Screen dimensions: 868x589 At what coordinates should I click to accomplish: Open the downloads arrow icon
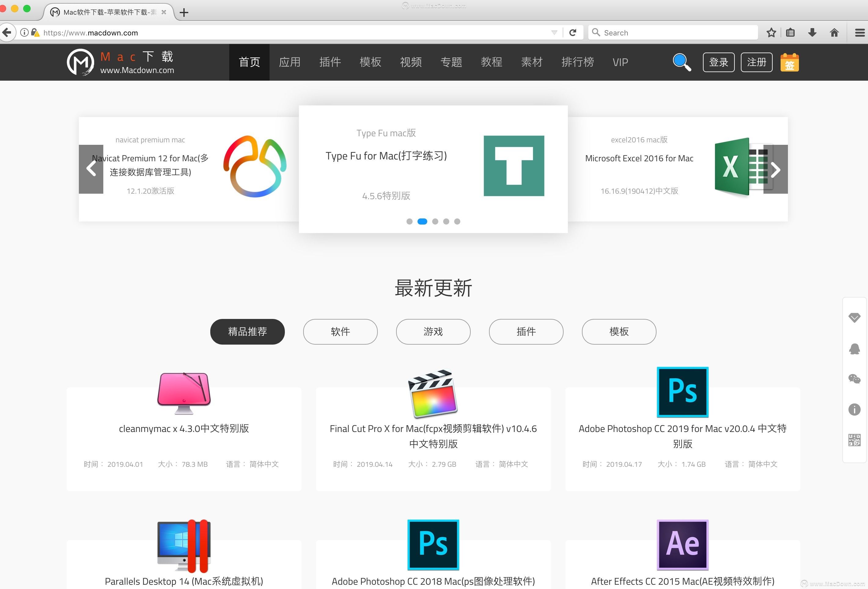point(812,33)
